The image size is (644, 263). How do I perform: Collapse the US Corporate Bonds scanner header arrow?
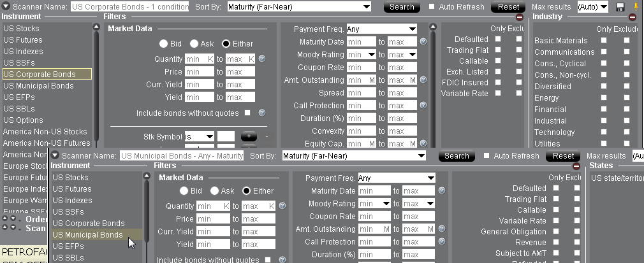coord(6,6)
